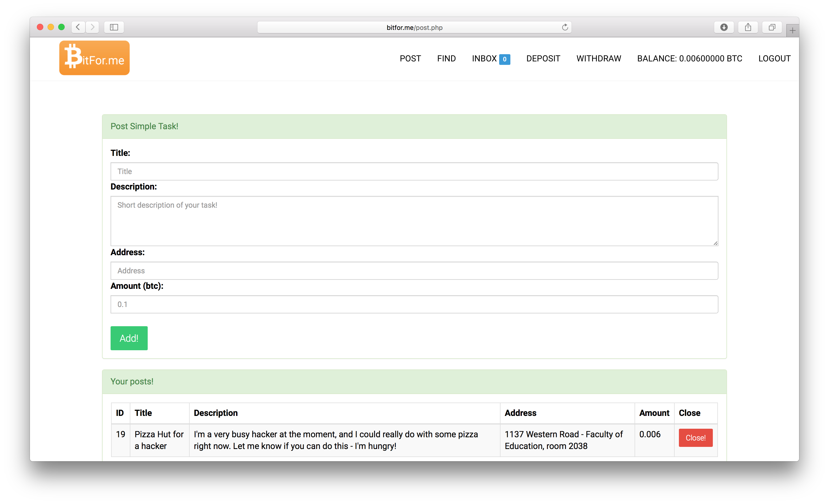The height and width of the screenshot is (504, 829).
Task: Navigate to DEPOSIT page
Action: click(x=543, y=58)
